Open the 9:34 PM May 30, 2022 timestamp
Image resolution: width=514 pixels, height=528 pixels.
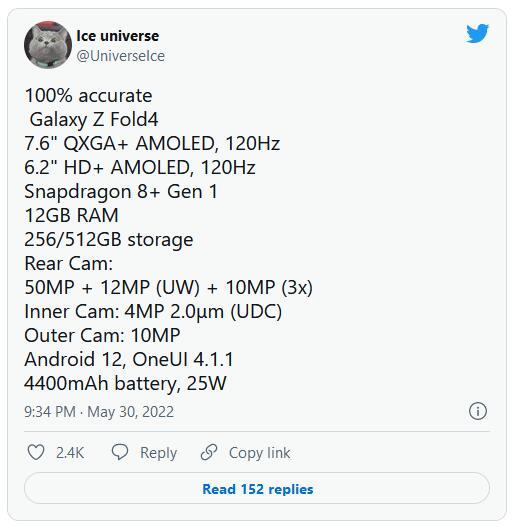coord(99,412)
